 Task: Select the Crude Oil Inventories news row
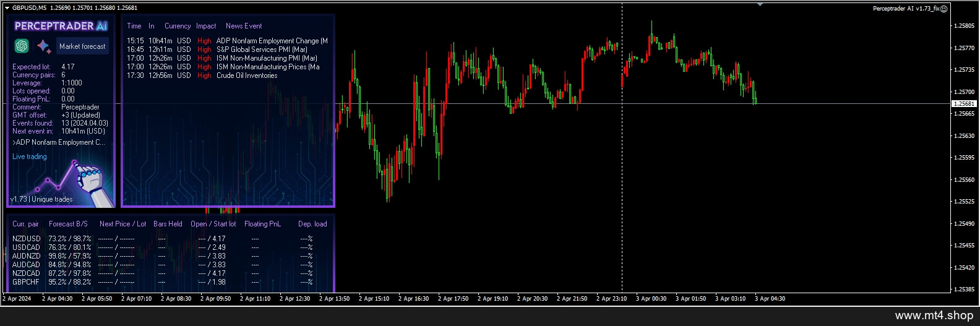(202, 75)
